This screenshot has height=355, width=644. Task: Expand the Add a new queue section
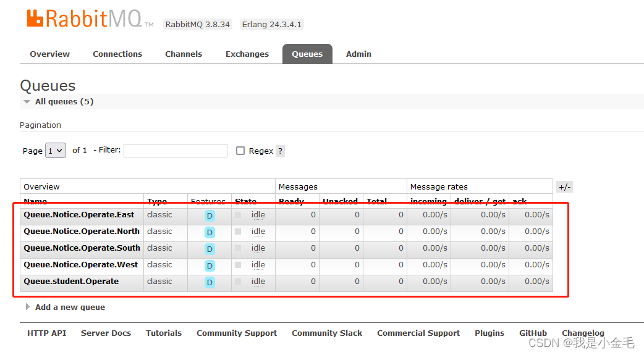(x=66, y=307)
